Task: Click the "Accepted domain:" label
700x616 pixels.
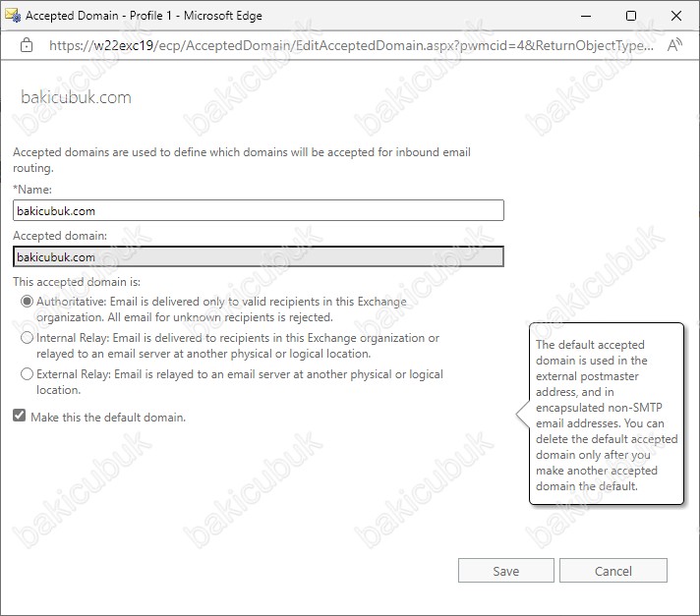Action: click(60, 236)
